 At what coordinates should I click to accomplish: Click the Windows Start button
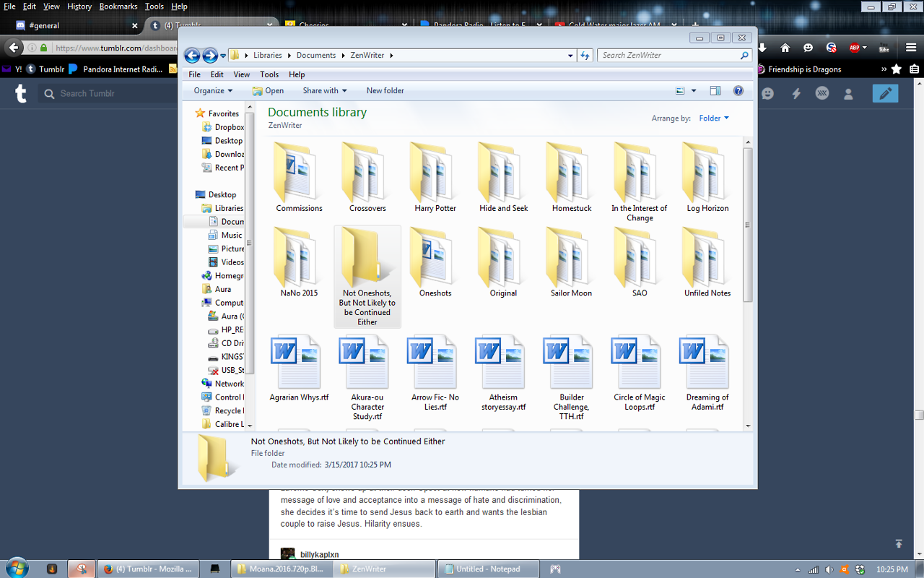16,568
